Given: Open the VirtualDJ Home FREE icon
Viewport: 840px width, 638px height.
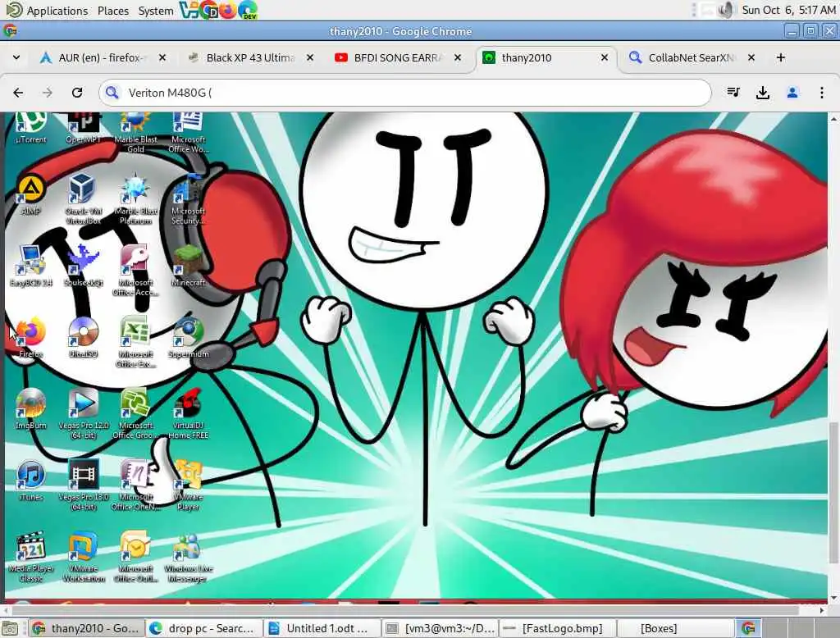Looking at the screenshot, I should pyautogui.click(x=188, y=413).
